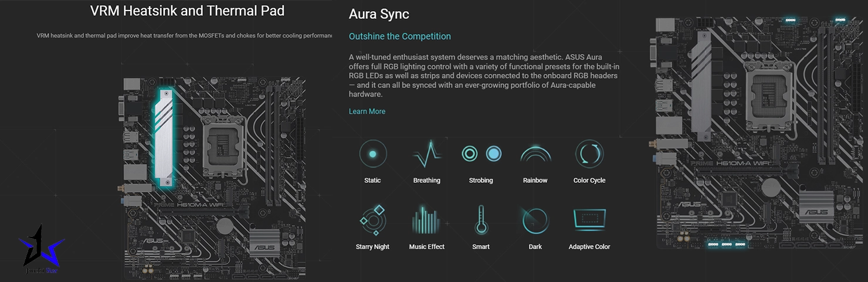This screenshot has width=868, height=282.
Task: Click the Breathing label text
Action: click(x=426, y=181)
